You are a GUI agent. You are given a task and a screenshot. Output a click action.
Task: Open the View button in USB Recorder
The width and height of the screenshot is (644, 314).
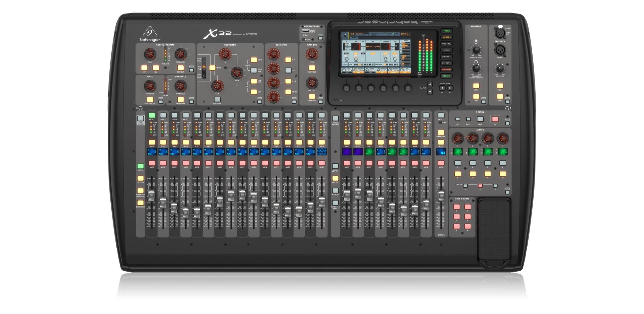(320, 38)
